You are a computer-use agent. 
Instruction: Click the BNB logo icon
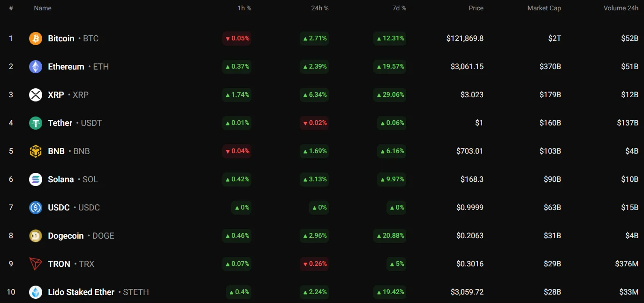click(36, 151)
